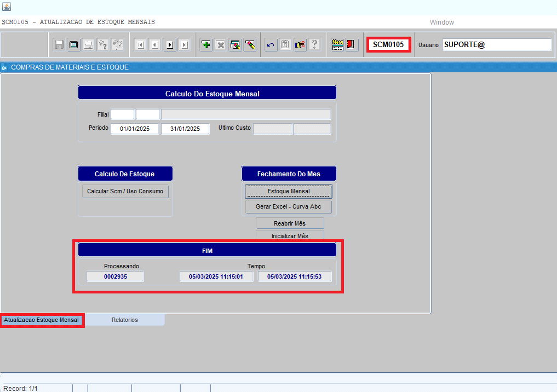Click the Ultimo Custo label

tap(234, 128)
